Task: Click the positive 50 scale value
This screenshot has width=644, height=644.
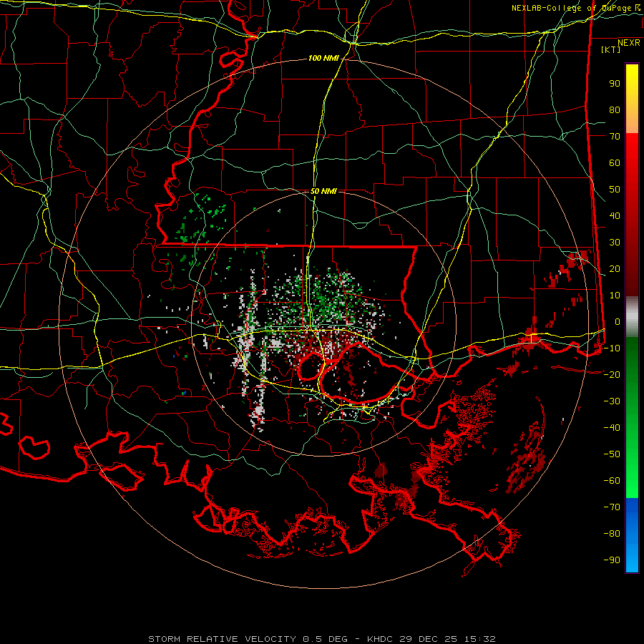Action: (x=615, y=190)
